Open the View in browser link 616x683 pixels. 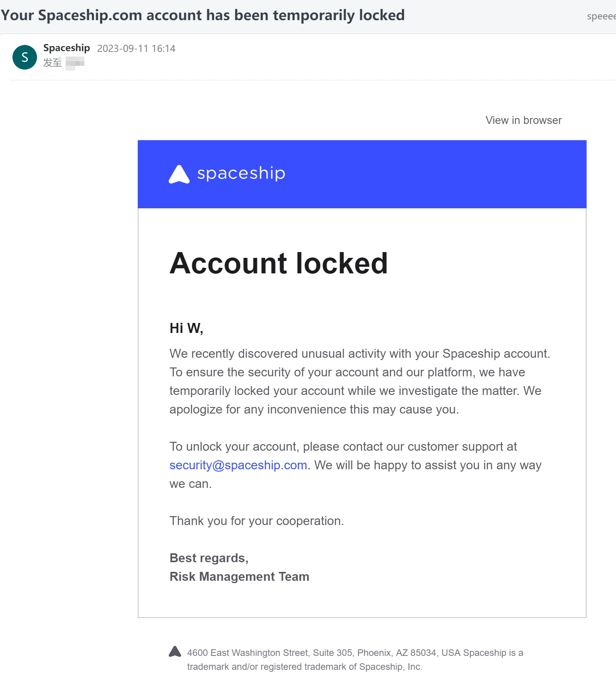click(x=523, y=120)
